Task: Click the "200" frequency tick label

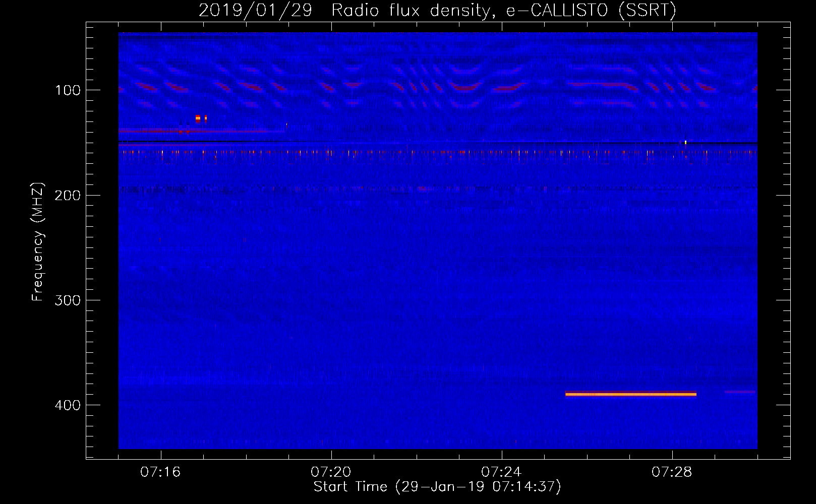Action: (68, 195)
